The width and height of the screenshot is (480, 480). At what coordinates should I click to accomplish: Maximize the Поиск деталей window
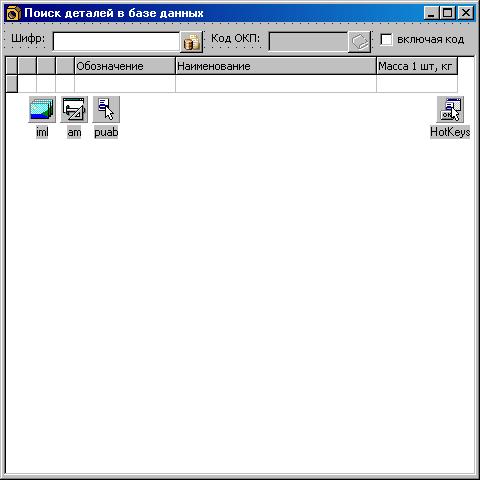coord(447,13)
